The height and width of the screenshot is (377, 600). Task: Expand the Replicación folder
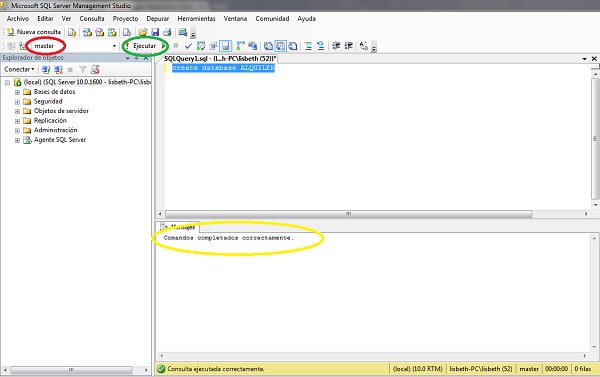(17, 121)
